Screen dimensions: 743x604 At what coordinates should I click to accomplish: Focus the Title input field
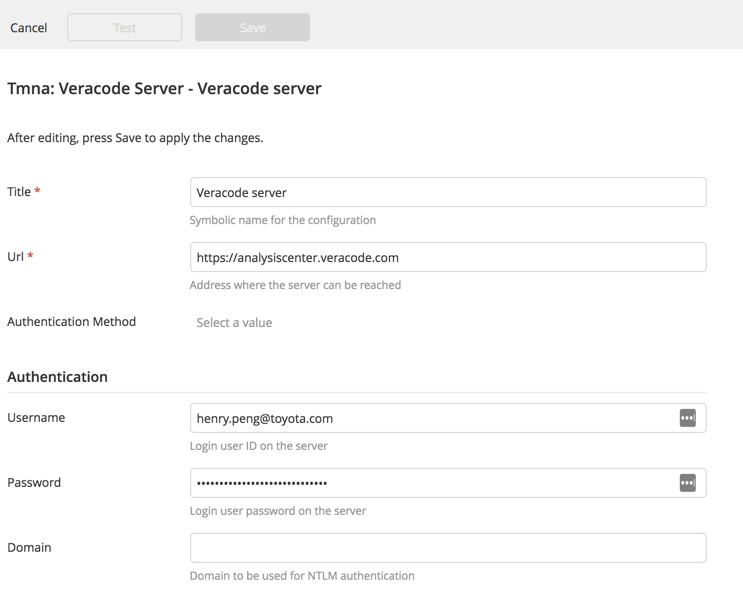(x=448, y=192)
